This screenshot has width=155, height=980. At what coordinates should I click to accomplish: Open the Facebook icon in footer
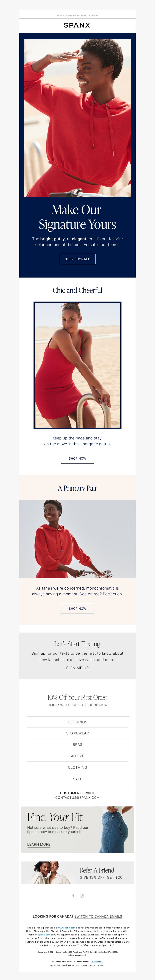click(73, 895)
